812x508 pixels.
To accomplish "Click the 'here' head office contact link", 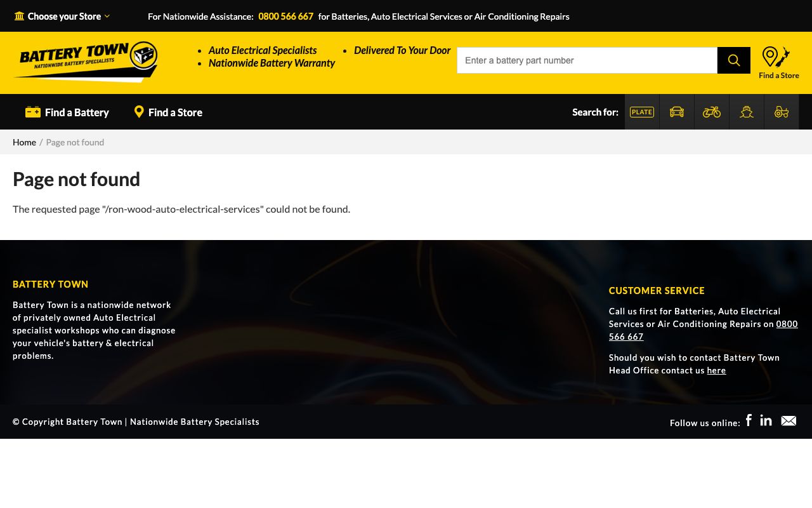I will pos(716,370).
